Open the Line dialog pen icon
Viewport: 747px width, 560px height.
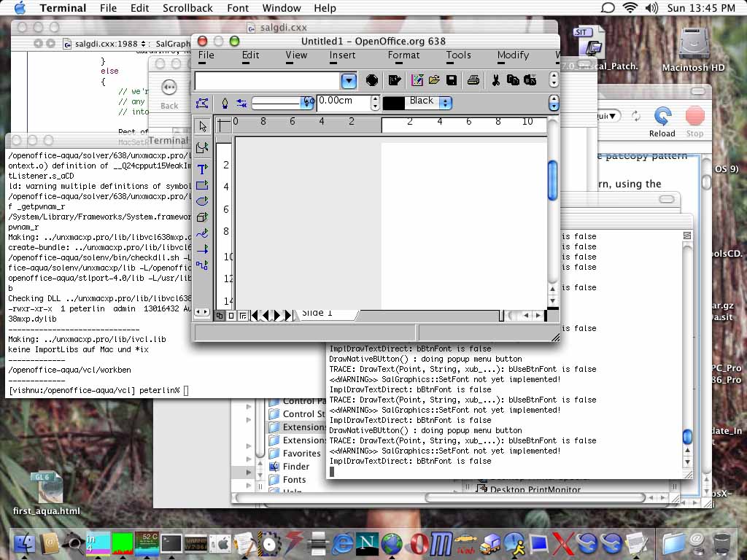(225, 103)
